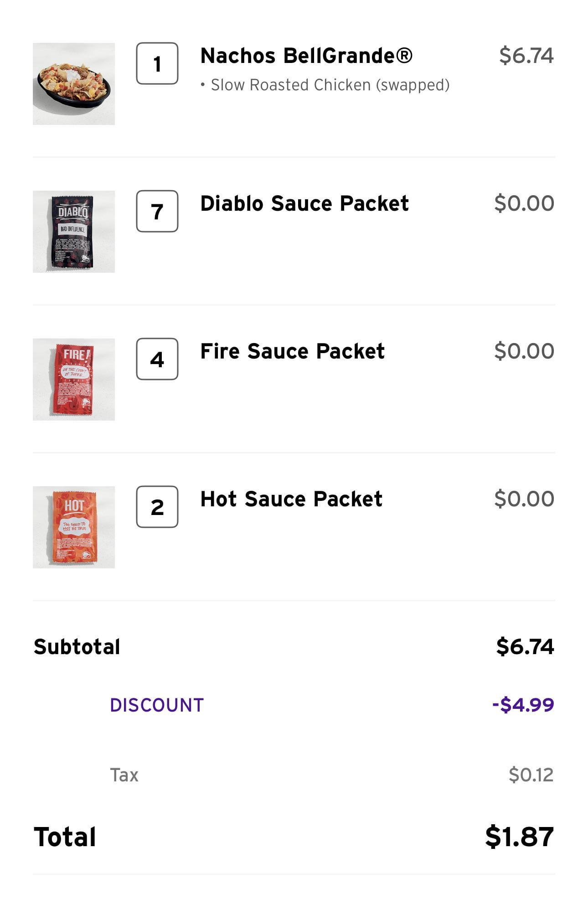588x905 pixels.
Task: Click the Fire Sauce Packet title
Action: tap(292, 351)
